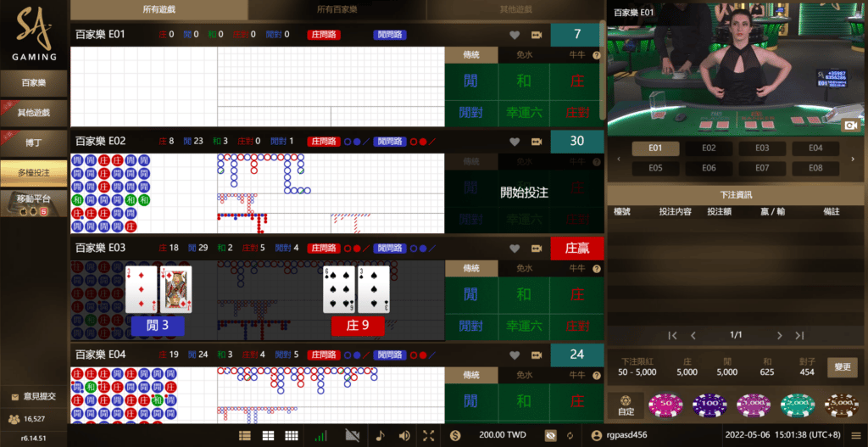Add 百家樂 E01 to favorites with heart icon
868x447 pixels.
(515, 35)
